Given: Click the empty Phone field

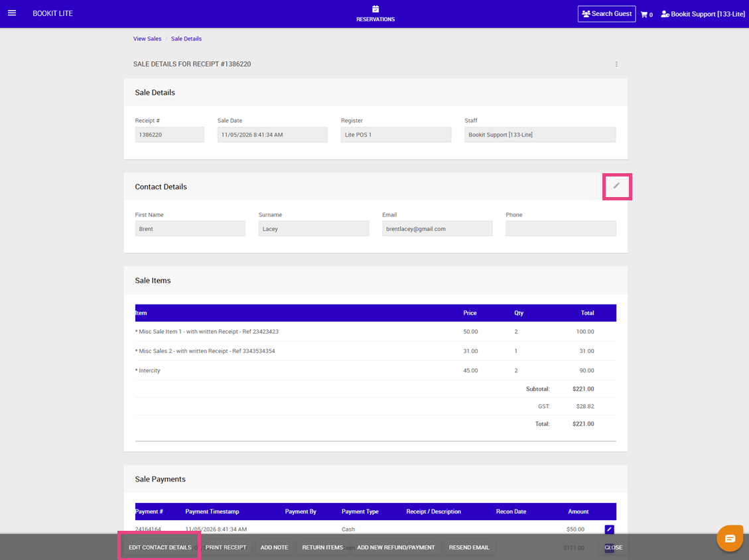Looking at the screenshot, I should [x=561, y=229].
